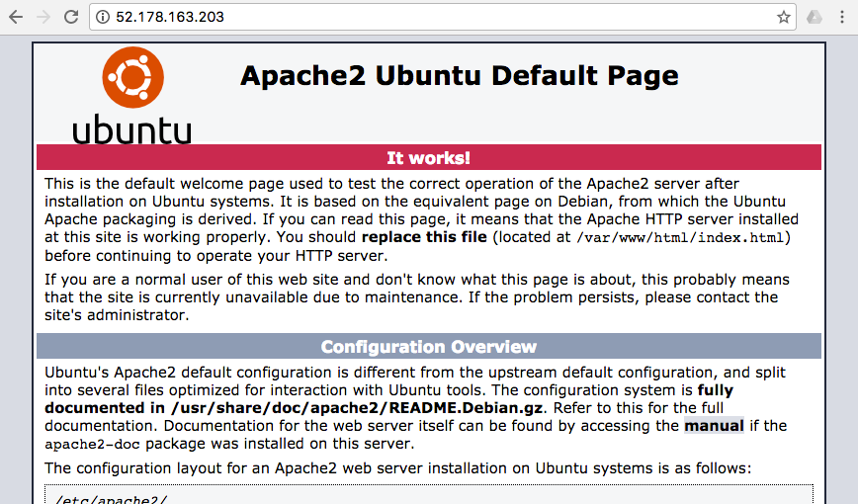Image resolution: width=858 pixels, height=504 pixels.
Task: Open the manual link
Action: (x=714, y=426)
